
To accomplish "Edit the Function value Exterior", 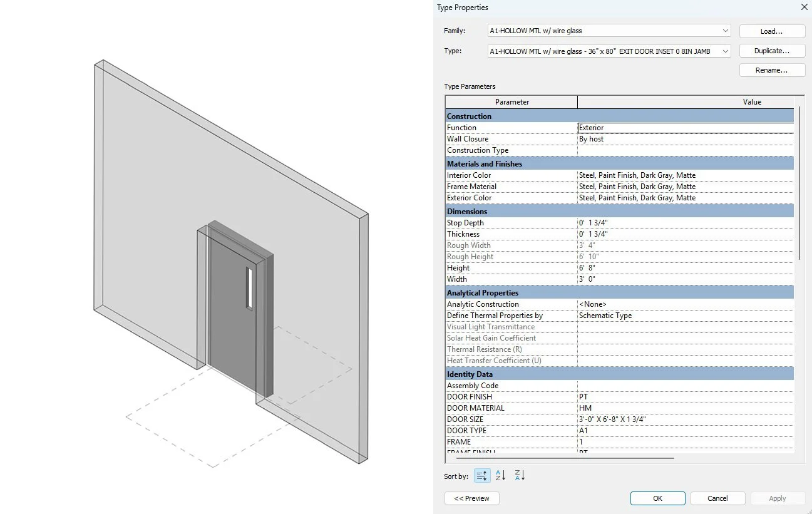I will pos(682,127).
